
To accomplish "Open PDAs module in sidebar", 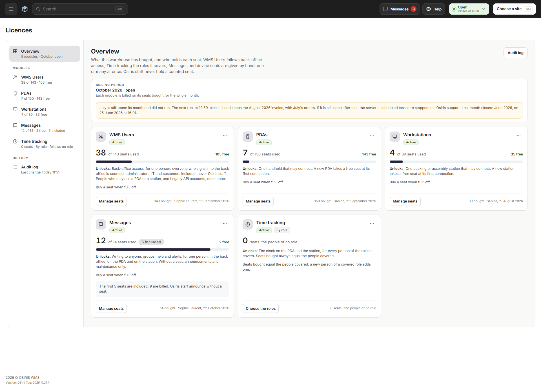I will (x=45, y=95).
